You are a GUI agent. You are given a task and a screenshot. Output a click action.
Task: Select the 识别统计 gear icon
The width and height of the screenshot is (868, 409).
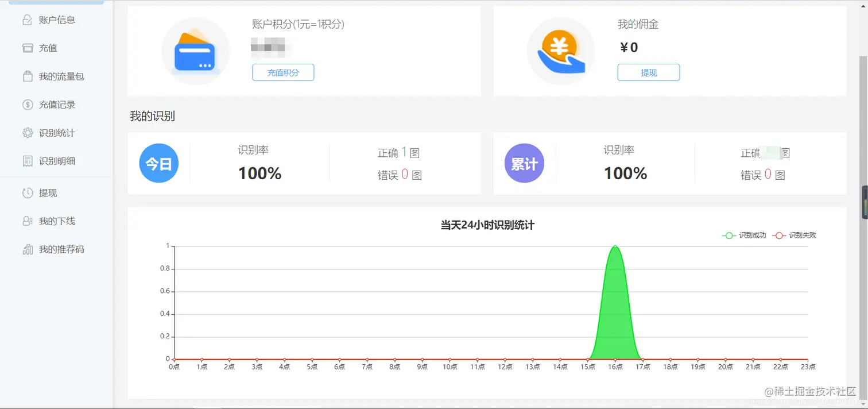pos(27,132)
